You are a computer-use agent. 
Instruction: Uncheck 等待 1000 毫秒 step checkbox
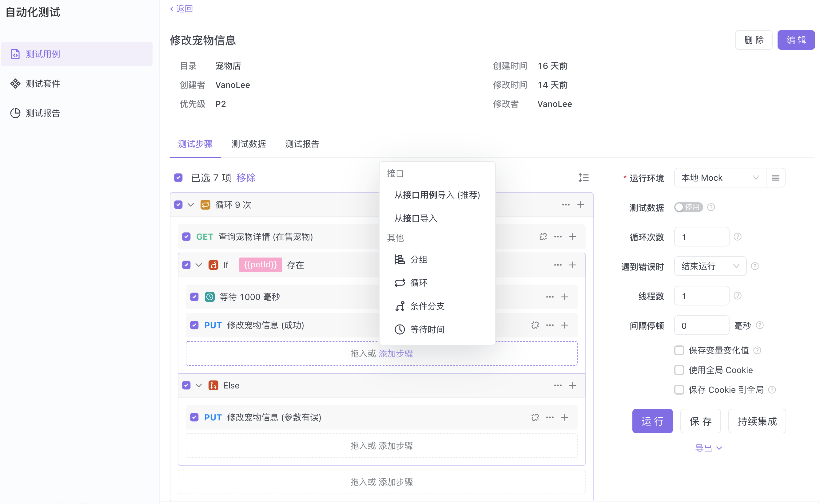click(194, 297)
